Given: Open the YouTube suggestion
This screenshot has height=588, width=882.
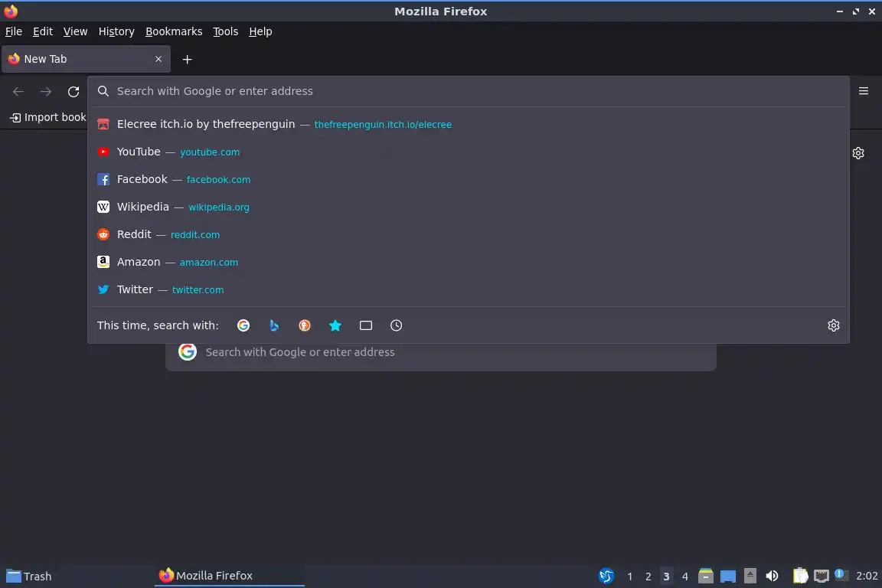Looking at the screenshot, I should point(468,152).
